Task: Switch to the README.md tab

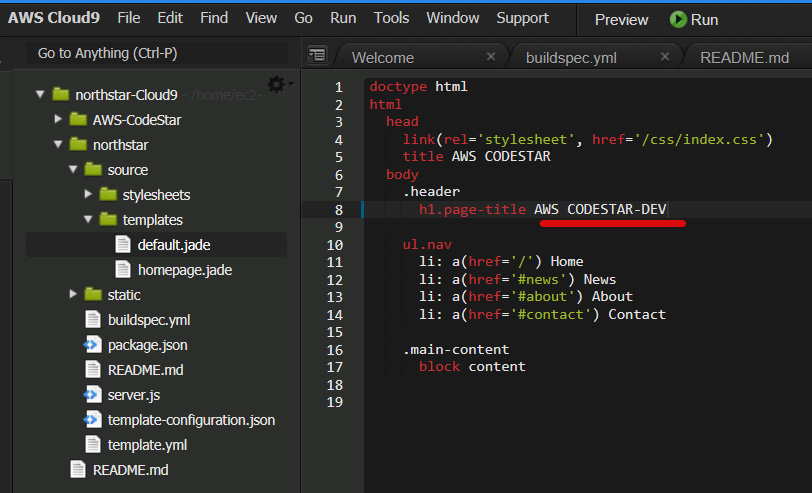Action: pyautogui.click(x=745, y=57)
